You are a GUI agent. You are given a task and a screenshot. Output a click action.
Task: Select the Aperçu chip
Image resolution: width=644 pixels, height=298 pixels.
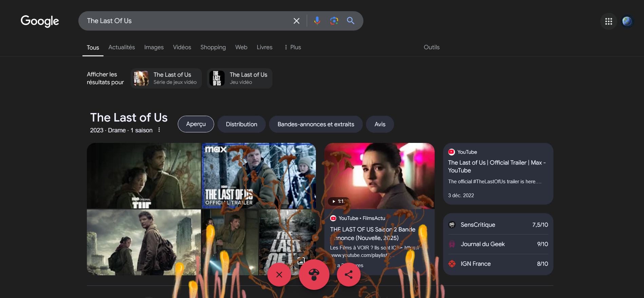(196, 124)
